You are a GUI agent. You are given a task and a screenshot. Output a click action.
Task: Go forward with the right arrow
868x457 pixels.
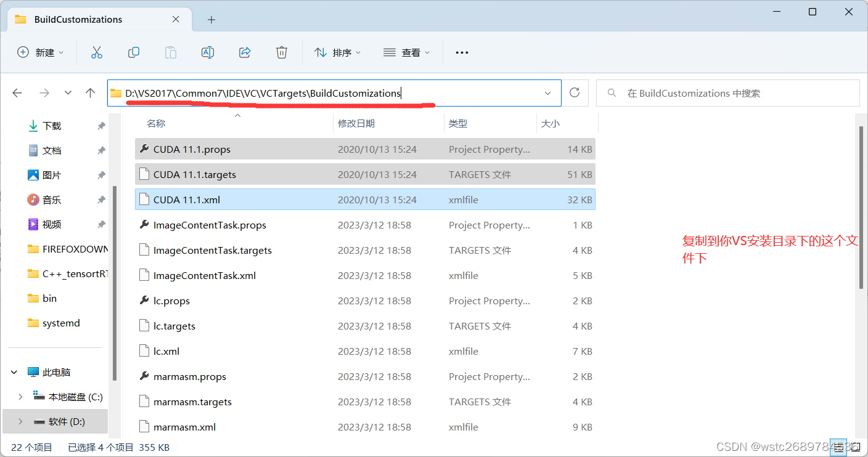[x=44, y=93]
